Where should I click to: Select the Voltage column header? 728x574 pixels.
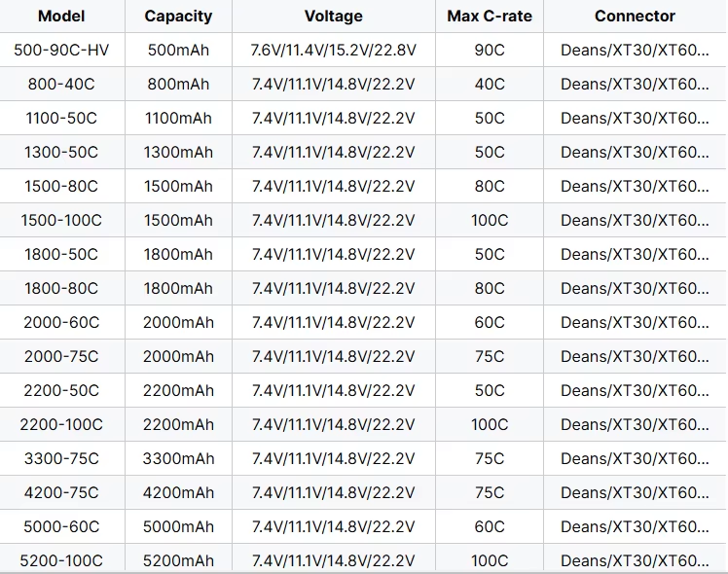pos(333,17)
